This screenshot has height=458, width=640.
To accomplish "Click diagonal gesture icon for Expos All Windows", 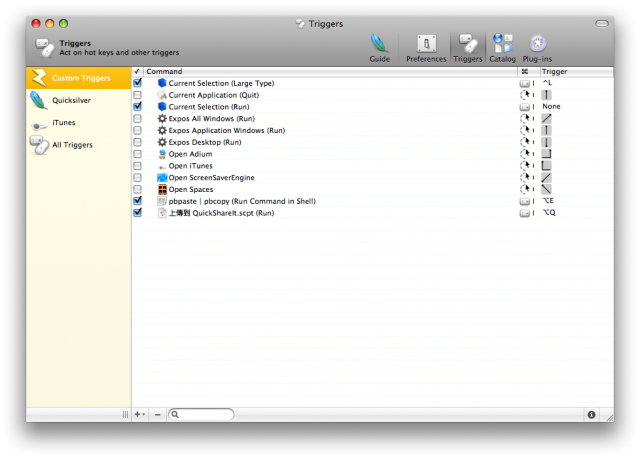I will coord(546,118).
